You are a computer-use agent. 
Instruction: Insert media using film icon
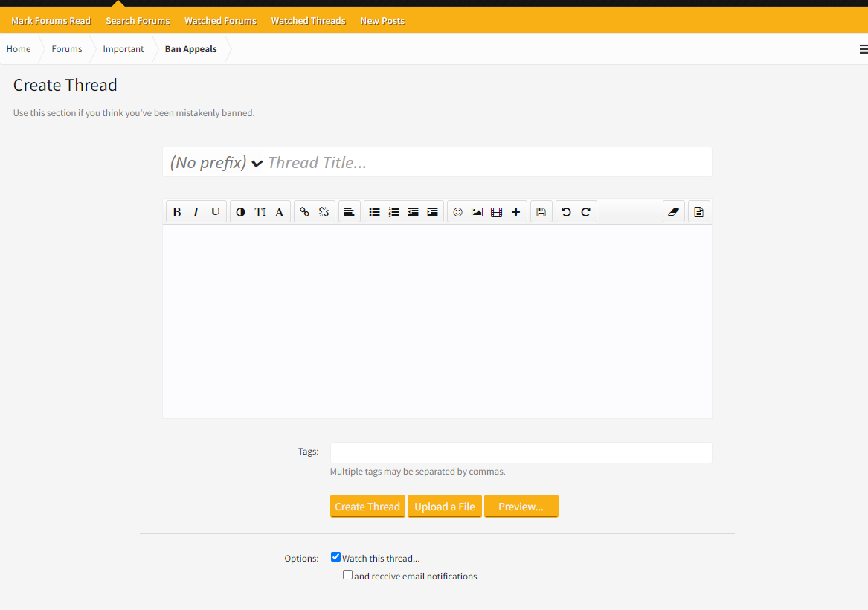497,212
